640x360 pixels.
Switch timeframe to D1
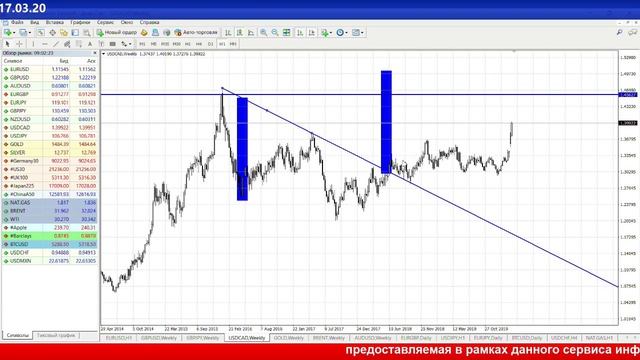(211, 44)
